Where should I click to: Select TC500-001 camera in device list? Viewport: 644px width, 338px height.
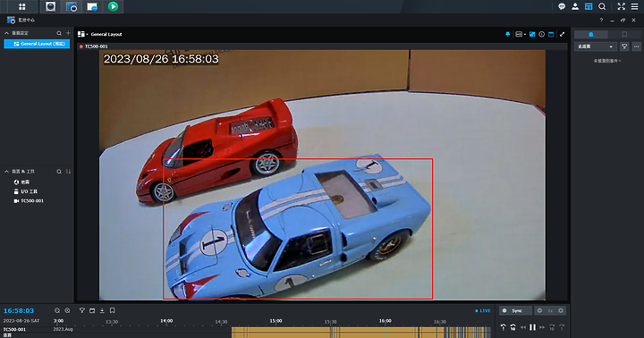tap(29, 201)
